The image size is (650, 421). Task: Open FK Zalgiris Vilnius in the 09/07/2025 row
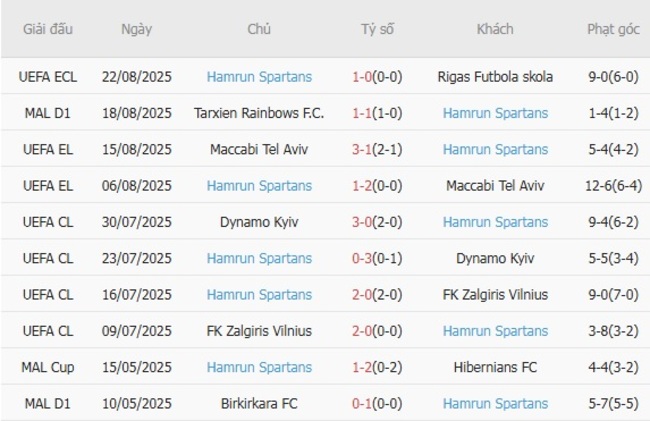coord(259,331)
